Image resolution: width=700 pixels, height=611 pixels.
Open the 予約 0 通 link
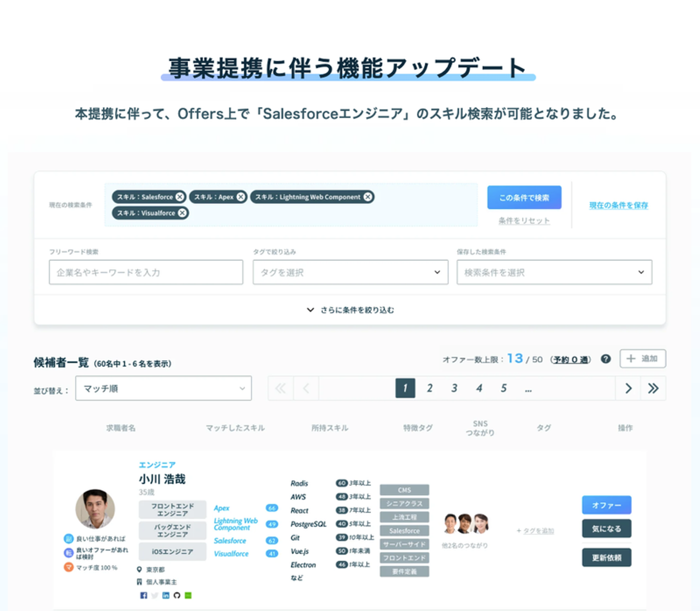pyautogui.click(x=571, y=359)
